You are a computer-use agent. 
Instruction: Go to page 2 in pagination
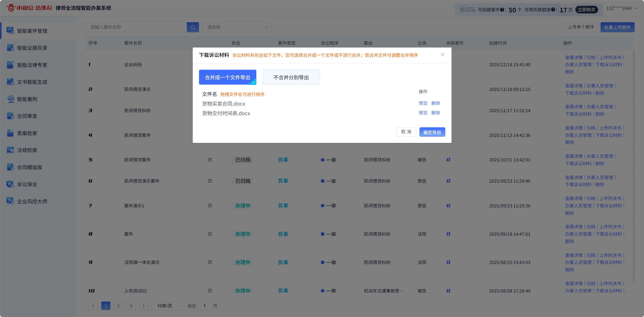click(x=118, y=306)
